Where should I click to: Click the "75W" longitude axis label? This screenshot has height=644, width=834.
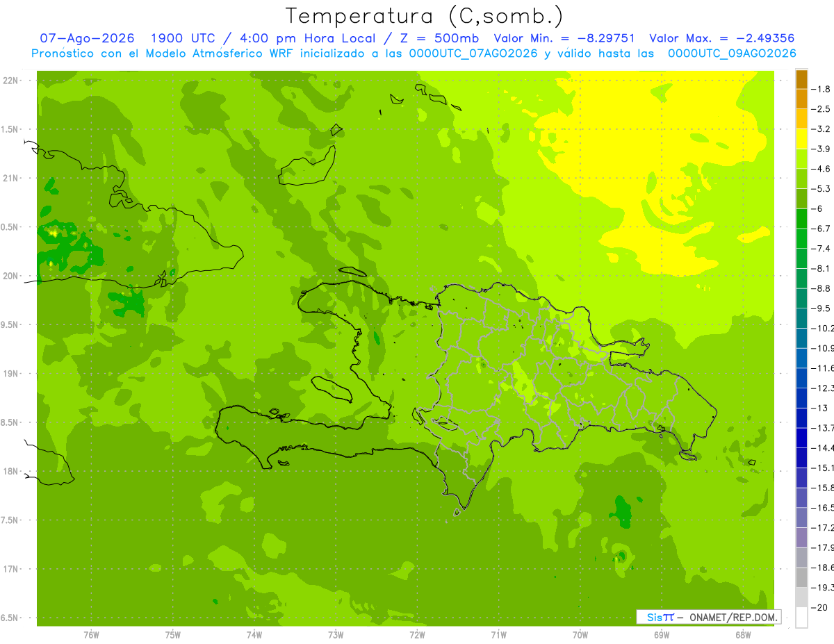pos(173,635)
